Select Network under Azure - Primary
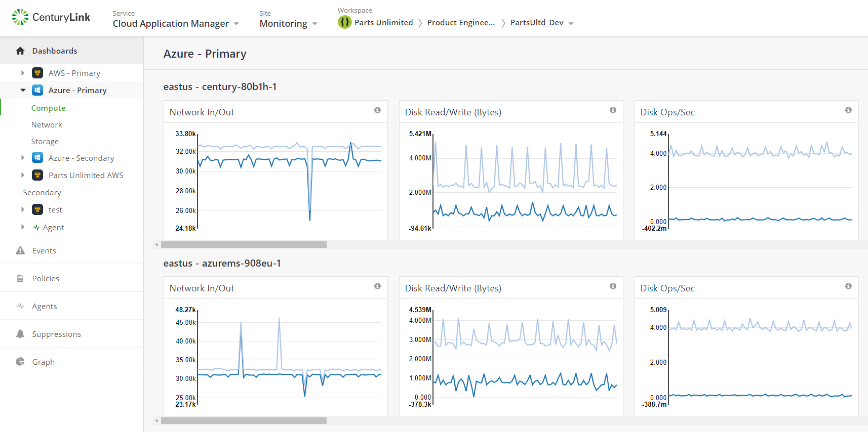This screenshot has width=868, height=432. tap(47, 124)
